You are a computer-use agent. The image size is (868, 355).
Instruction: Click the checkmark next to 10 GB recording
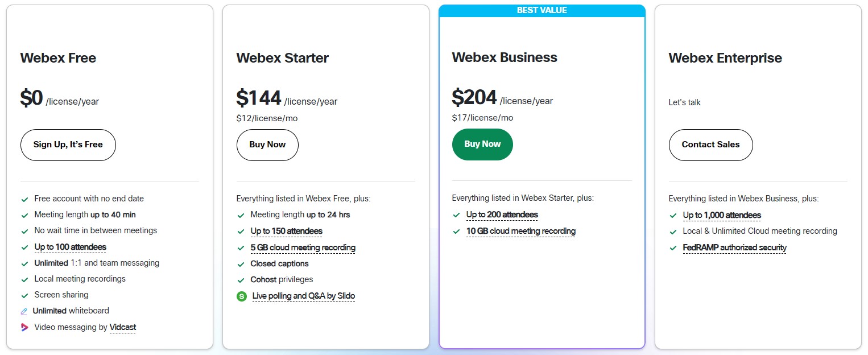pyautogui.click(x=456, y=232)
